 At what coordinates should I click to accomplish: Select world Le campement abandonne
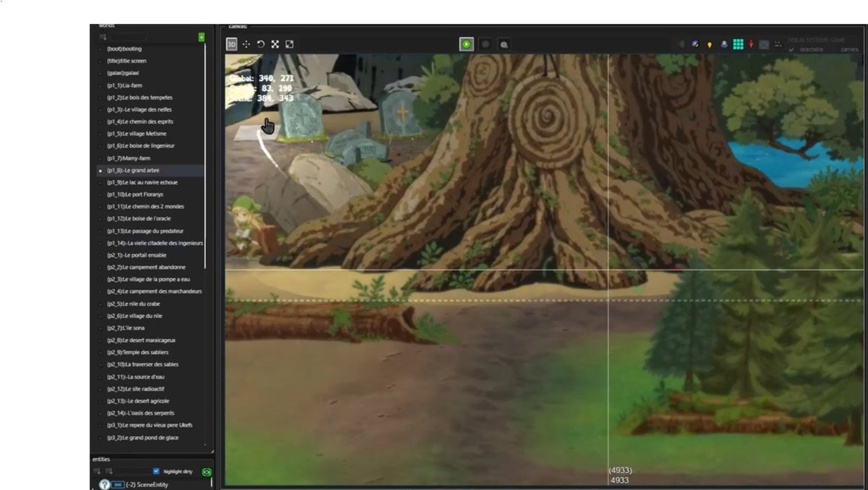click(151, 267)
